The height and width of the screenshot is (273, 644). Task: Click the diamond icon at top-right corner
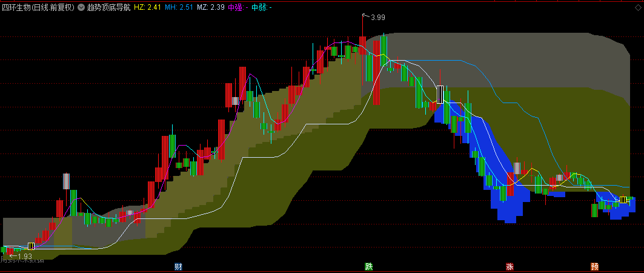click(637, 7)
